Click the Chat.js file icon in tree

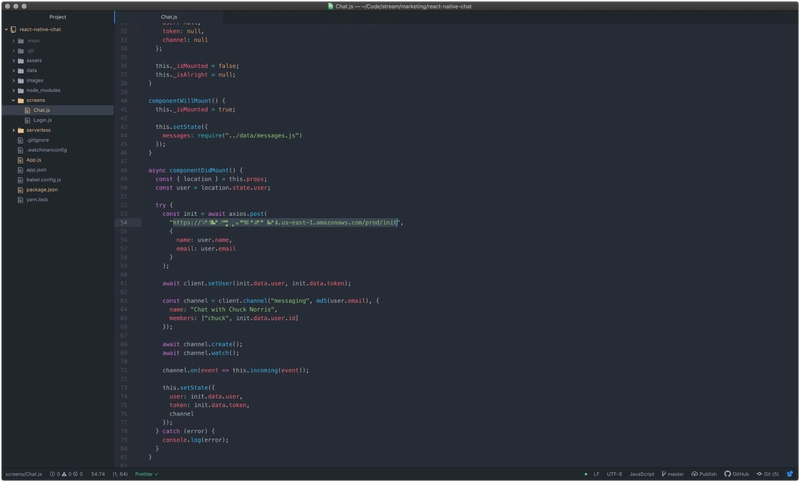pyautogui.click(x=28, y=111)
